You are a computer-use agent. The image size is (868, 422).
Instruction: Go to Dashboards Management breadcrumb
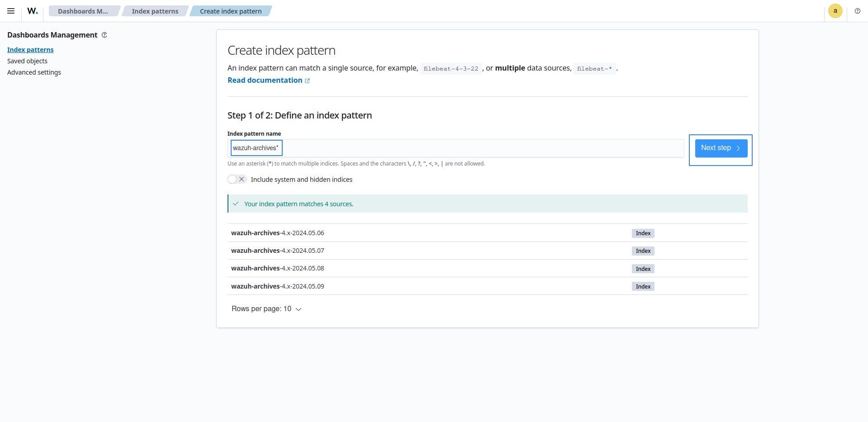pyautogui.click(x=83, y=11)
